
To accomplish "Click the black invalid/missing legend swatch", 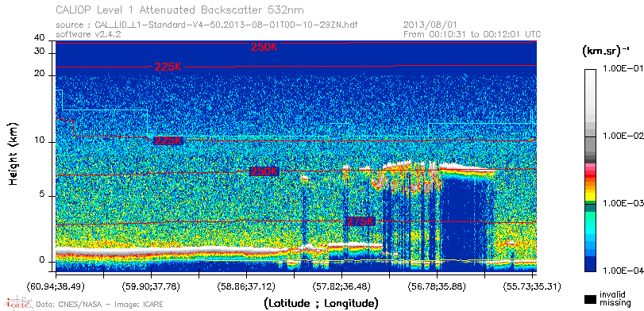I will 590,300.
